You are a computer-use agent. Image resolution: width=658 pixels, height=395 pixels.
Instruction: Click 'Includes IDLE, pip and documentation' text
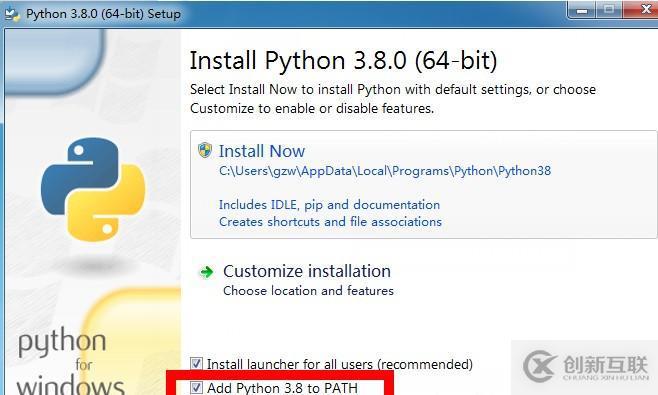tap(329, 204)
